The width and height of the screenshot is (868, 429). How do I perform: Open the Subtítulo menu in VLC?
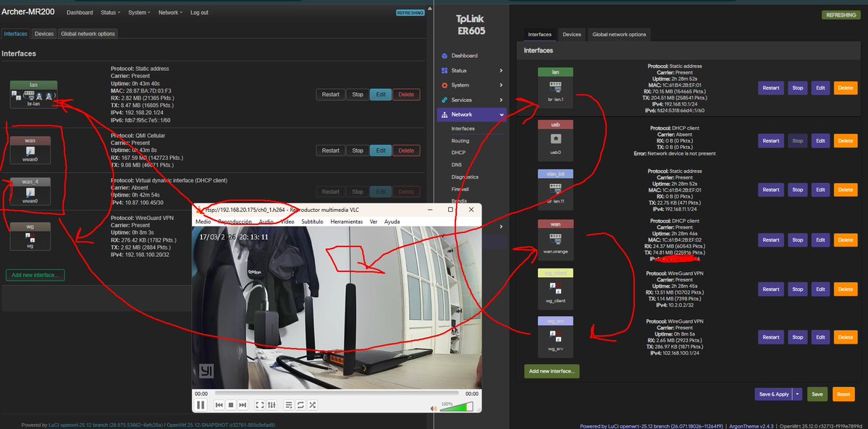[x=312, y=221]
